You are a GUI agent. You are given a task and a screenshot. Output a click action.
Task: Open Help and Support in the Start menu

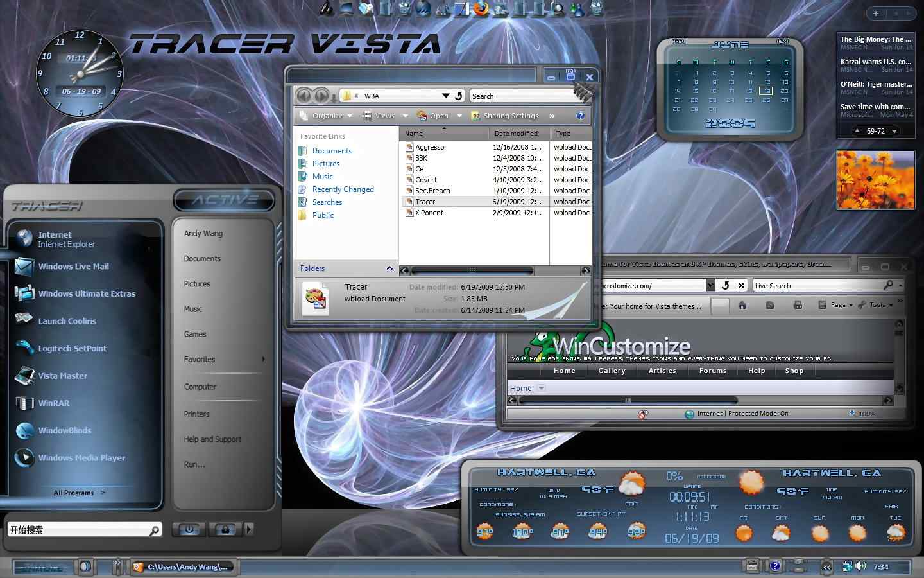point(212,439)
